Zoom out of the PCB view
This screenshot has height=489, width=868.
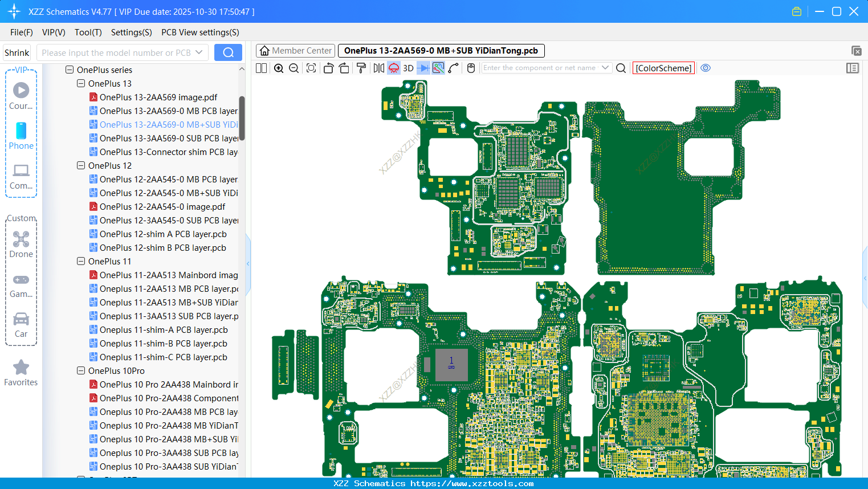tap(294, 68)
